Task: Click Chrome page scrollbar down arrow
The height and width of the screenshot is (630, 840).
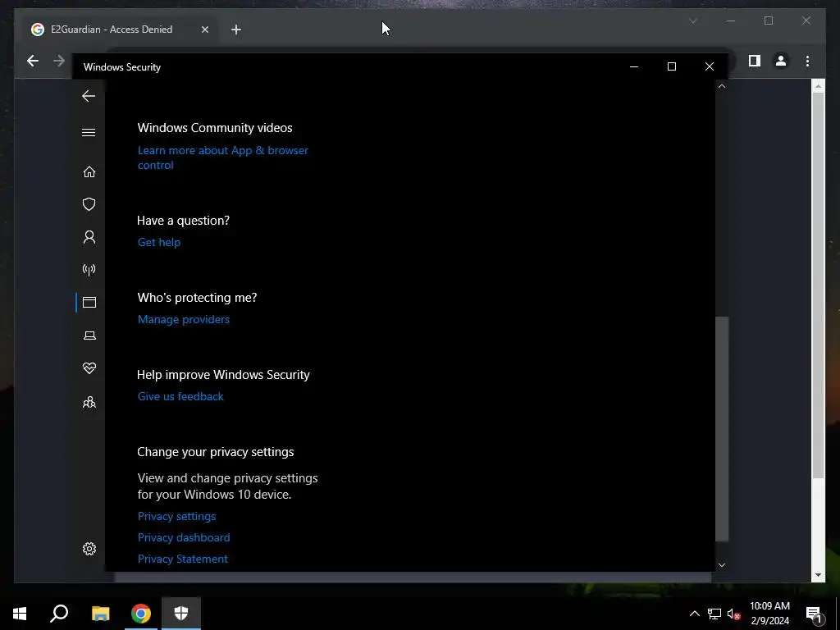Action: pyautogui.click(x=818, y=575)
